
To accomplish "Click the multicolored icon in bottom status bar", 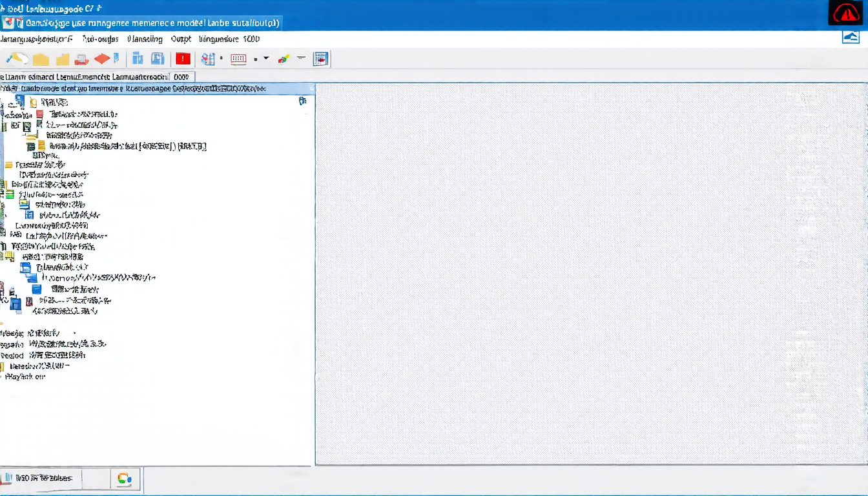I will click(125, 479).
